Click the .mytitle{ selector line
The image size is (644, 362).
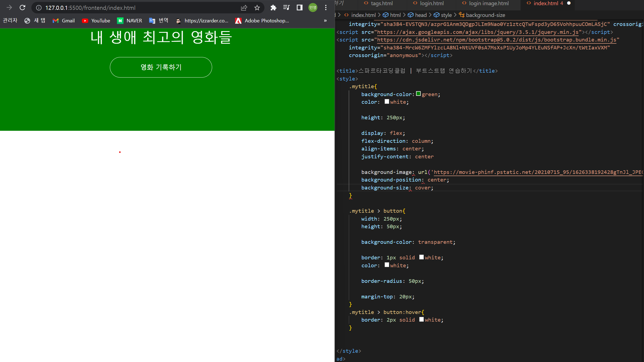(363, 86)
